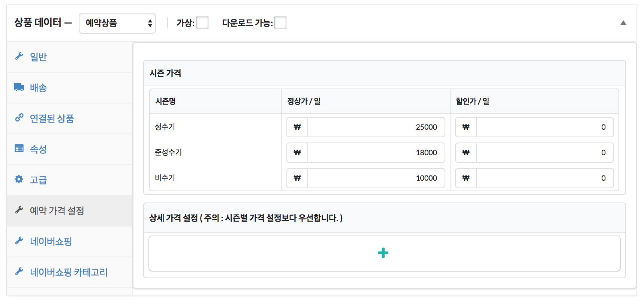The image size is (644, 300).
Task: Go to the 네이버쇼핑 카테고리 tab
Action: 69,272
